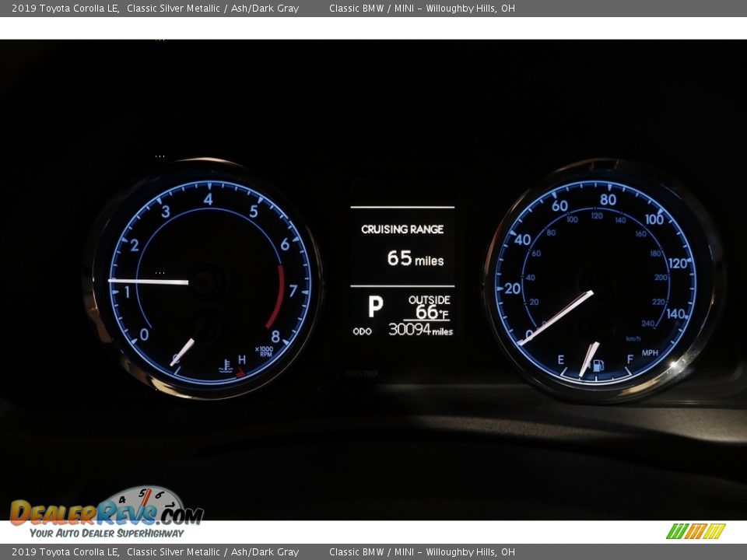Click the "F" full fuel mark
The height and width of the screenshot is (560, 747).
630,359
